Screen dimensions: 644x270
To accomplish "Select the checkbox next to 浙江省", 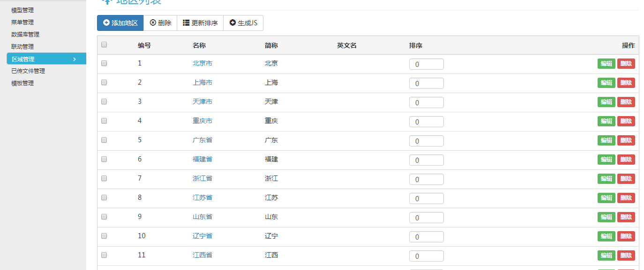I will 104,178.
